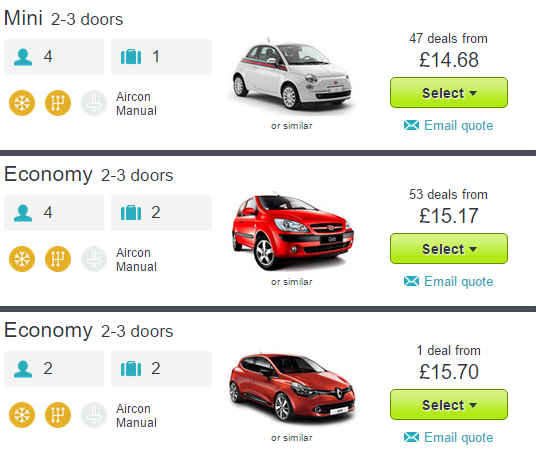
Task: Click the manual gearbox icon for the £15.70 car
Action: (58, 415)
